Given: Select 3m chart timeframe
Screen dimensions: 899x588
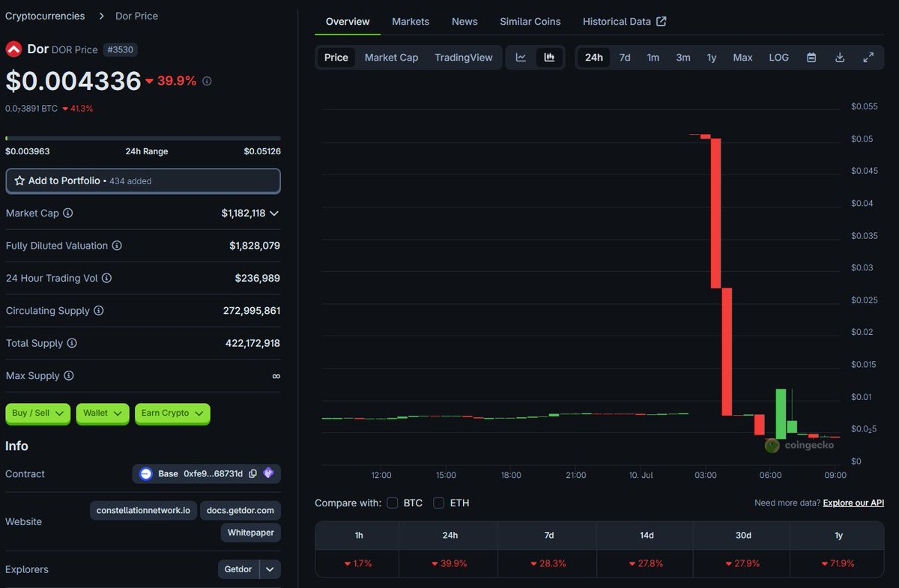Looking at the screenshot, I should pos(683,58).
